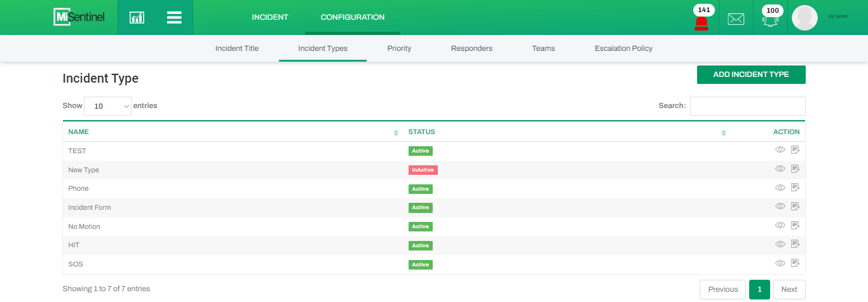Open the mail envelope icon

click(x=736, y=19)
